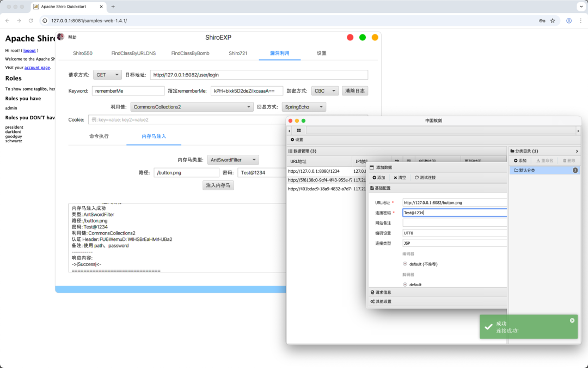Open AntSword 设置 settings button

click(x=297, y=140)
